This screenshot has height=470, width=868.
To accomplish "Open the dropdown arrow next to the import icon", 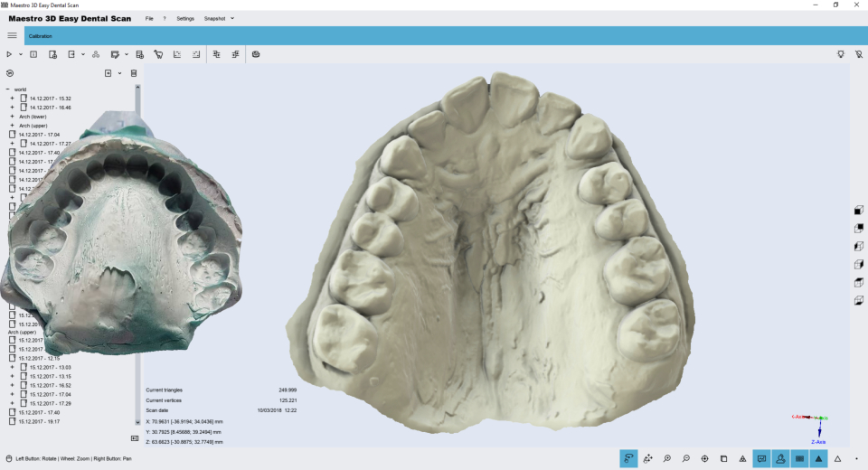I will point(119,73).
